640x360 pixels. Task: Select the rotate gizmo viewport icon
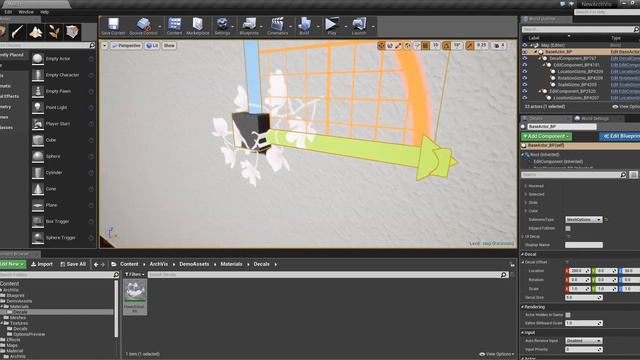tap(390, 46)
